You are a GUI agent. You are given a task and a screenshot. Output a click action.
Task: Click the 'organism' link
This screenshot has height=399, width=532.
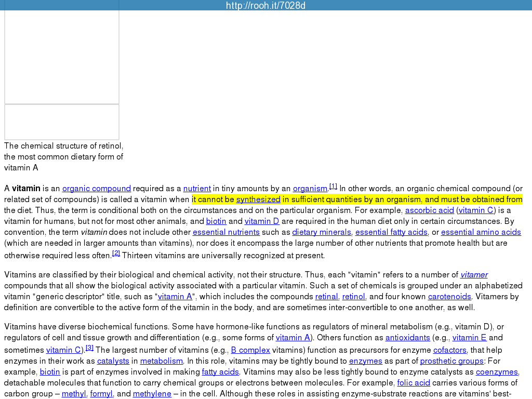310,189
